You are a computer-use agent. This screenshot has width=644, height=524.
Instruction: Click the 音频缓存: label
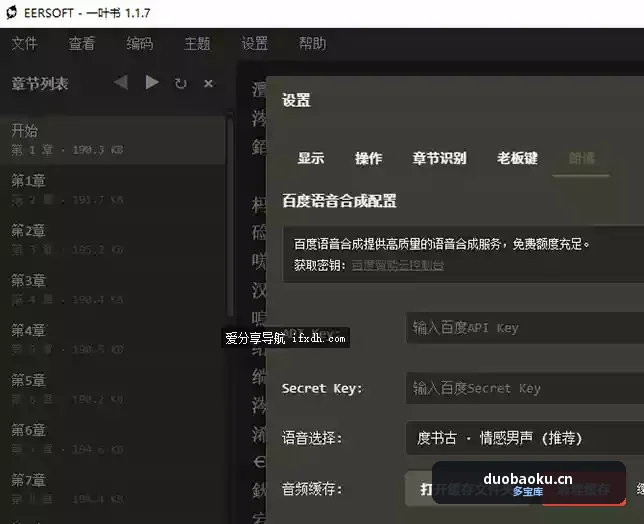click(x=312, y=489)
